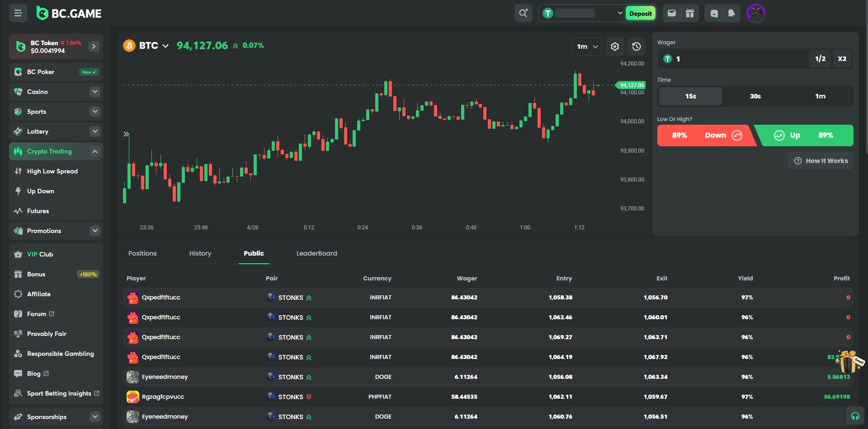The image size is (868, 429).
Task: Open the notifications bell icon
Action: click(731, 13)
